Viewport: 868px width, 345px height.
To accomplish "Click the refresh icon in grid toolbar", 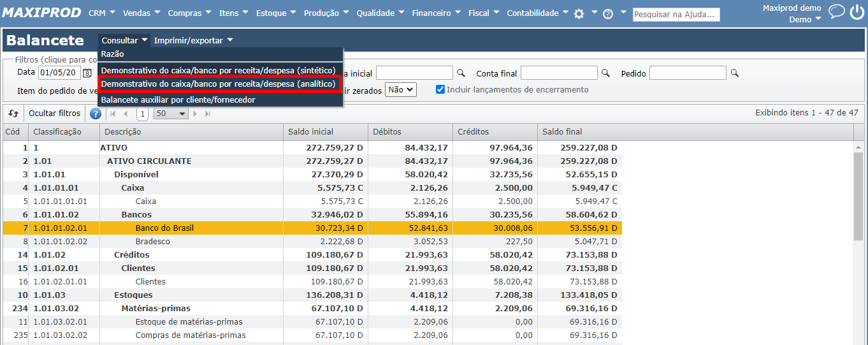I will click(13, 114).
